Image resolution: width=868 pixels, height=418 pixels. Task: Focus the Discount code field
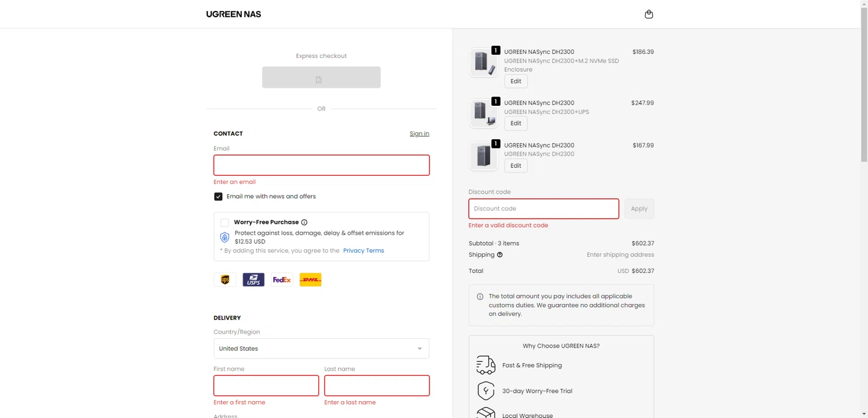coord(544,209)
